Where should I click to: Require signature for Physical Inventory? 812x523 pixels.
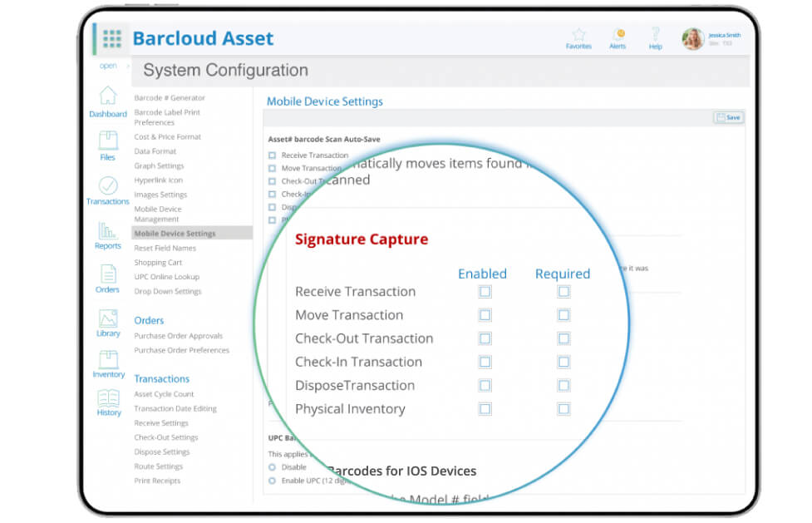(x=563, y=409)
